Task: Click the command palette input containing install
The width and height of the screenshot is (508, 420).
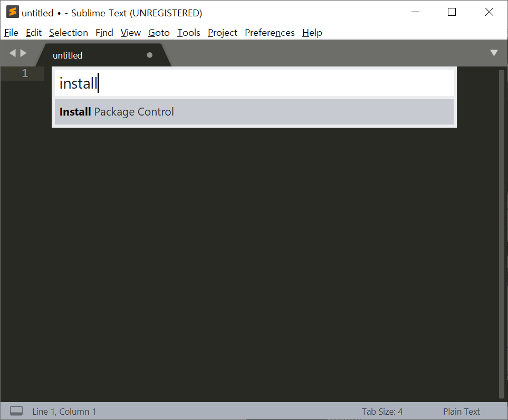Action: point(254,83)
